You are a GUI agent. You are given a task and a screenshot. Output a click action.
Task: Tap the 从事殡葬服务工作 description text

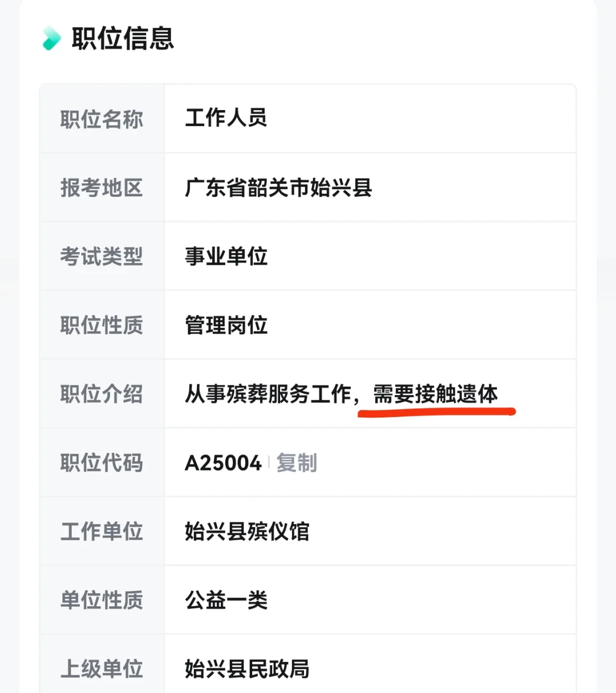point(268,394)
